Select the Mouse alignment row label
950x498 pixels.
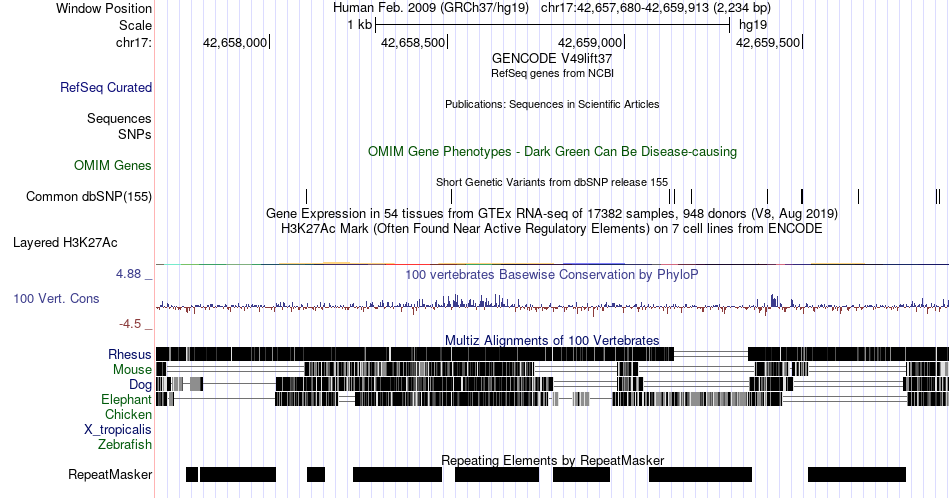[132, 369]
